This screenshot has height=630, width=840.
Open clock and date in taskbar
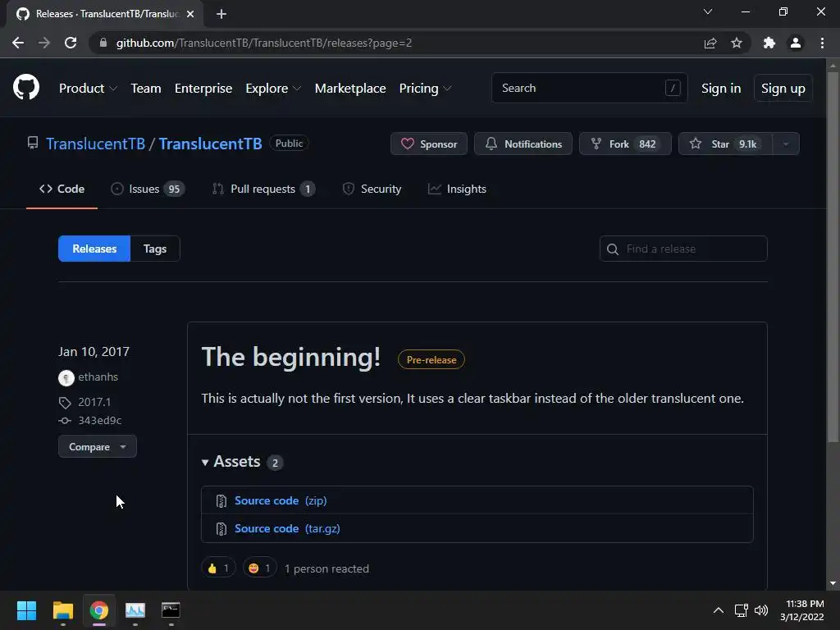click(801, 610)
